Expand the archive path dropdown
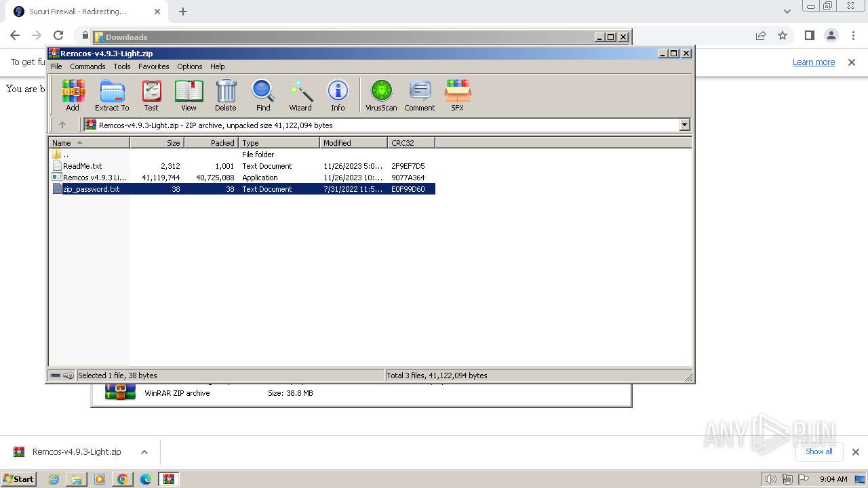This screenshot has height=488, width=868. pyautogui.click(x=684, y=125)
